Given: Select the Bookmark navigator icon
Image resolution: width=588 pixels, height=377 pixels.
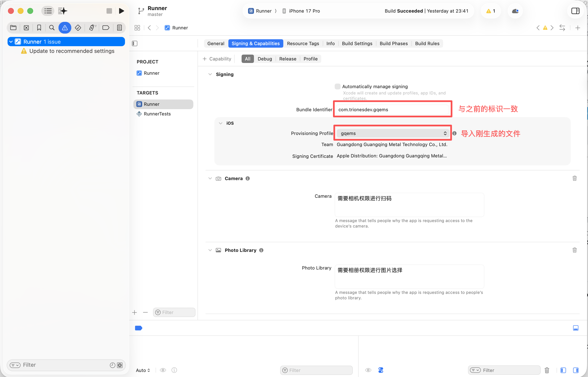Looking at the screenshot, I should click(x=39, y=28).
